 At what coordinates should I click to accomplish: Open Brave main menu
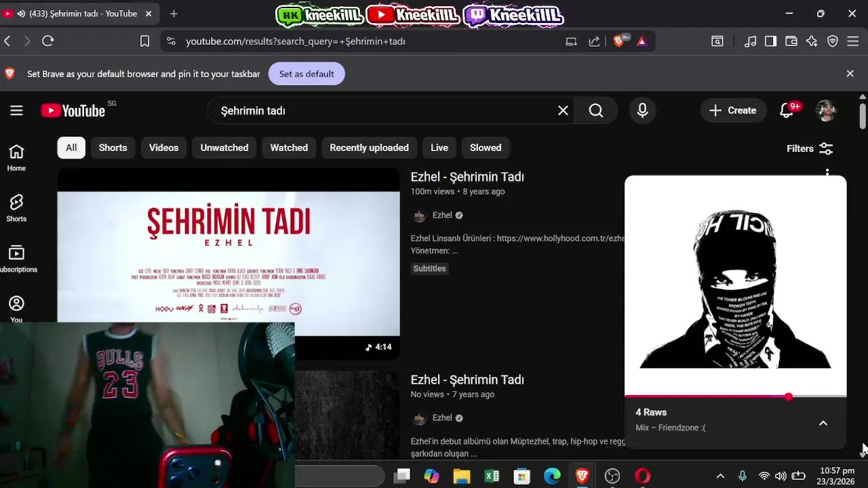854,41
